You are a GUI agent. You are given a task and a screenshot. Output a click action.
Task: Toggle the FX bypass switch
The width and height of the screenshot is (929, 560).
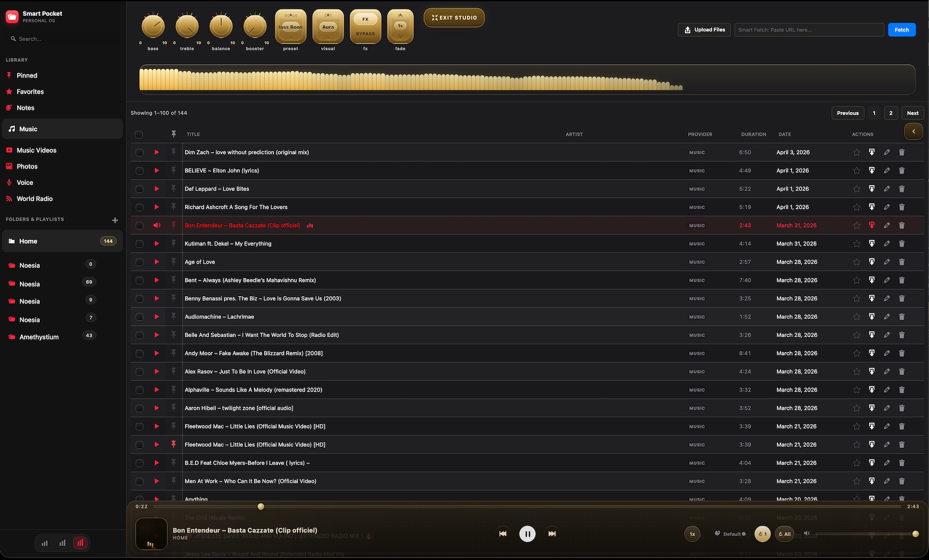click(x=365, y=26)
